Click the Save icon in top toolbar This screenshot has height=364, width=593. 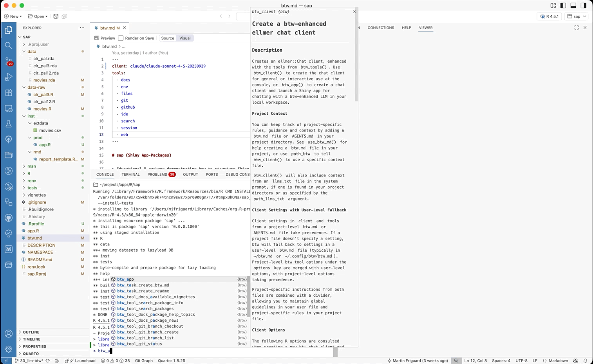click(56, 16)
